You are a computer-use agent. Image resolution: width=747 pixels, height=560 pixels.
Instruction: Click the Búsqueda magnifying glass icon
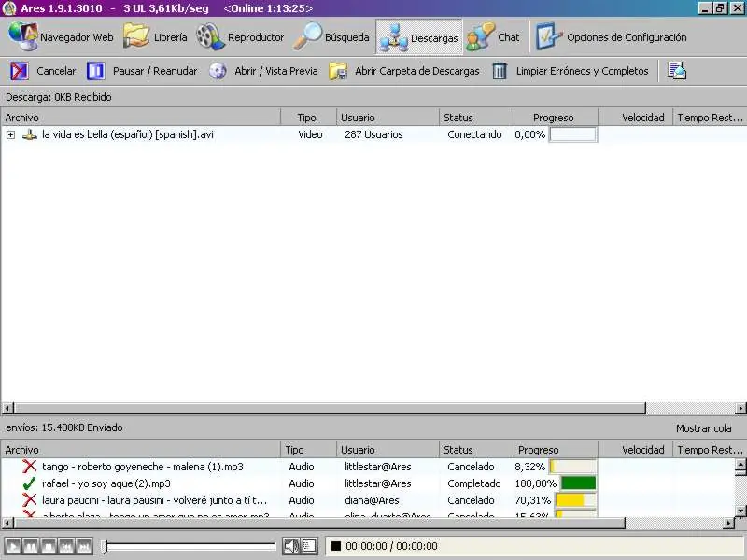click(307, 36)
